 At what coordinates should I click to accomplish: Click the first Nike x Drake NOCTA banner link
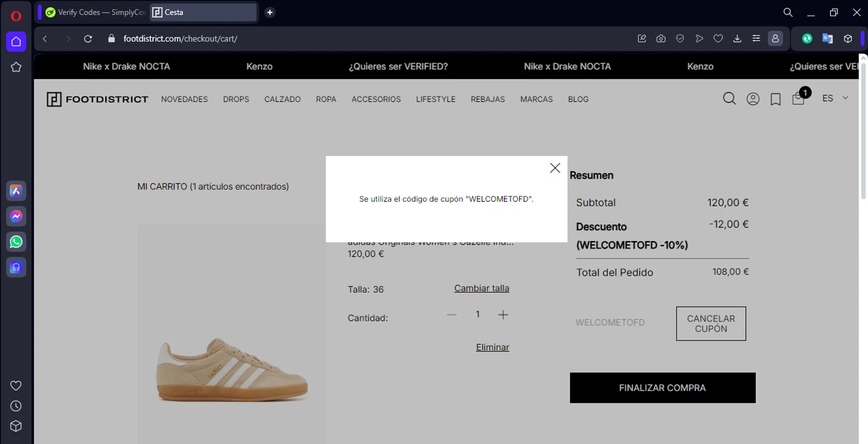pyautogui.click(x=126, y=66)
